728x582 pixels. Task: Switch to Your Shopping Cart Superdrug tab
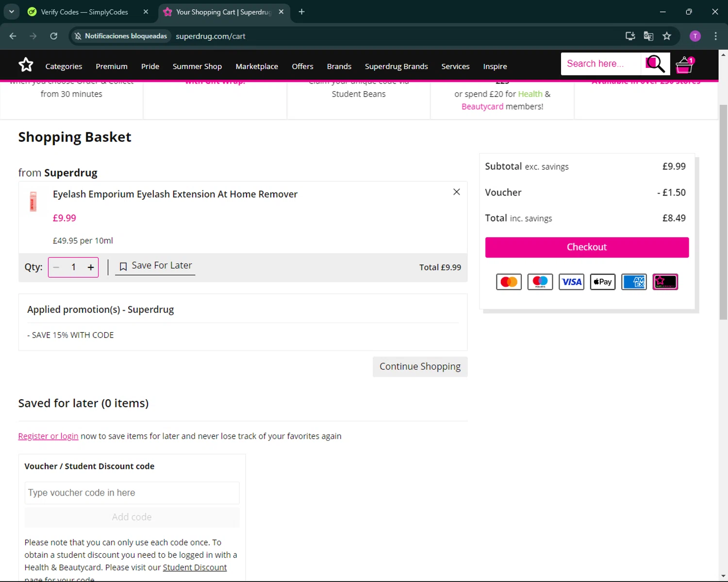tap(223, 12)
